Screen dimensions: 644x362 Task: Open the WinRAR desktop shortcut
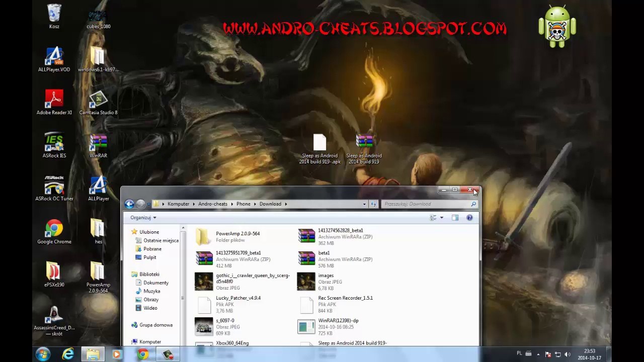point(98,146)
